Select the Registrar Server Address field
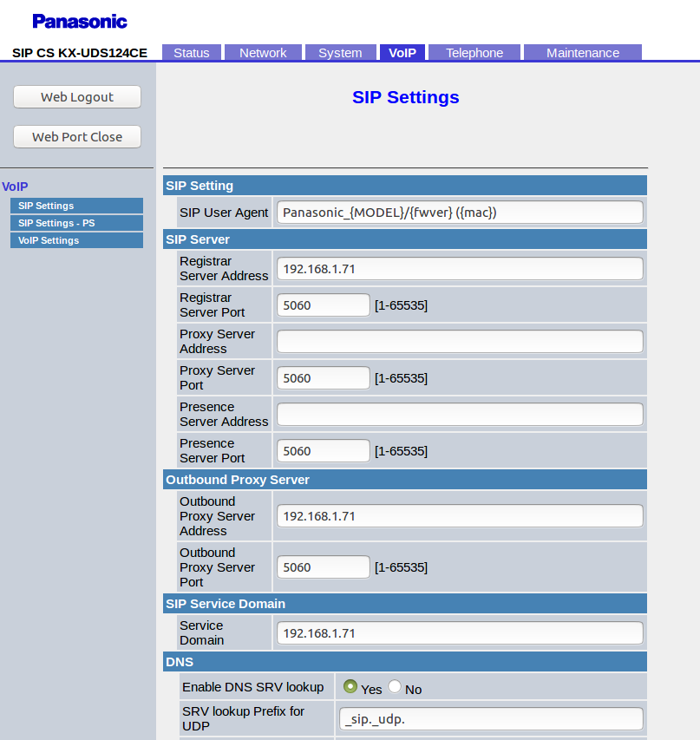 click(x=459, y=268)
